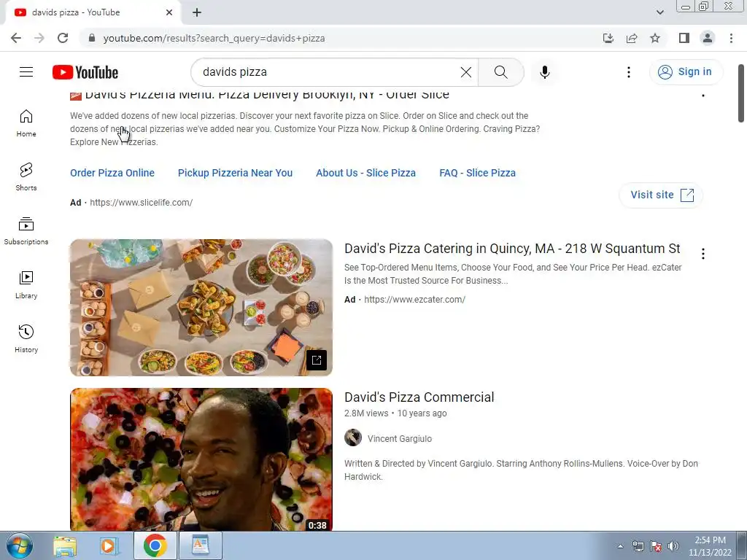Open the Windows Start menu
Screen dimensions: 747x560
(20, 545)
